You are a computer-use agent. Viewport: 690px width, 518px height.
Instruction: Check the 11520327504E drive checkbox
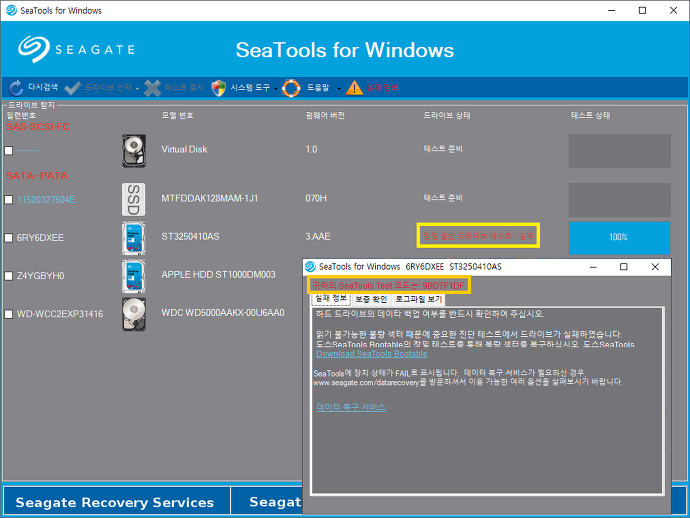[8, 200]
